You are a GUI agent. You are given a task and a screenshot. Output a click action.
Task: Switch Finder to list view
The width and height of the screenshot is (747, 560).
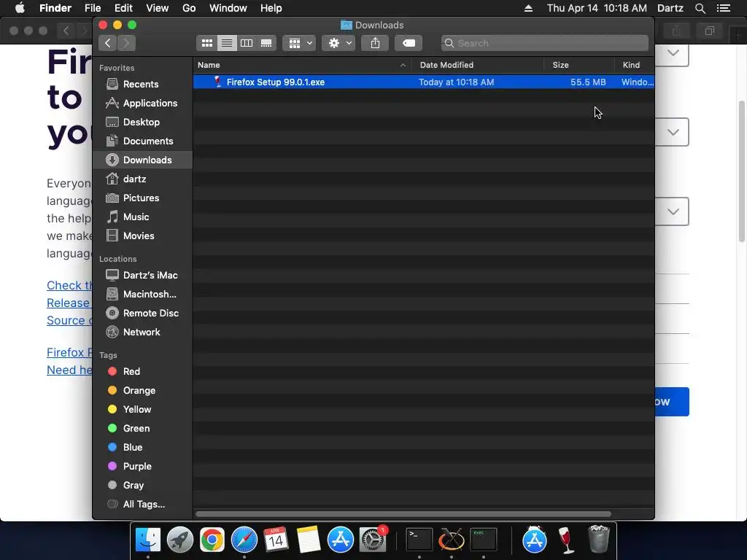pos(227,43)
